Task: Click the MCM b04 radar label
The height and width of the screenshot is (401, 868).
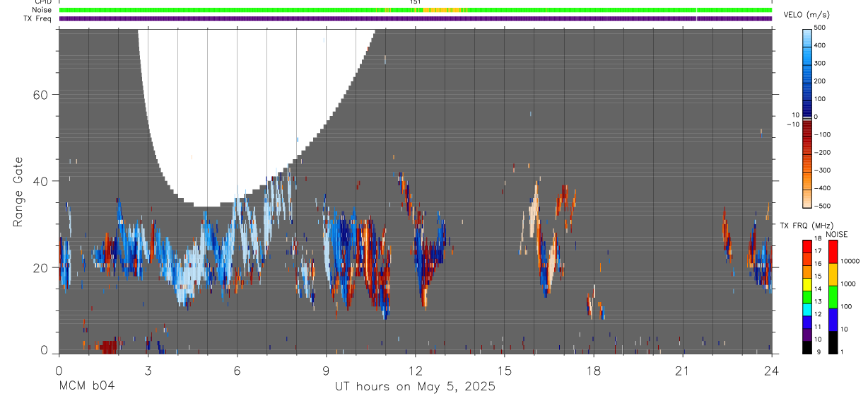Action: click(x=86, y=386)
